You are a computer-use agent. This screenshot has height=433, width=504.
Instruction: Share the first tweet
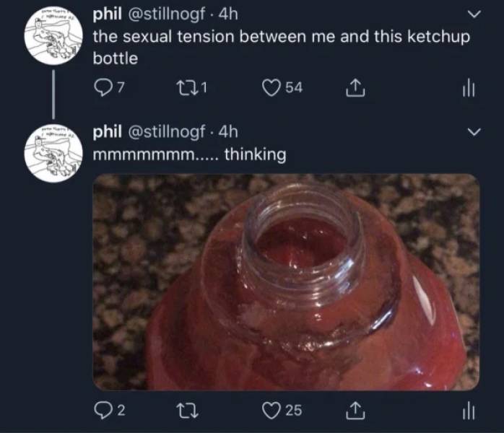pyautogui.click(x=354, y=88)
